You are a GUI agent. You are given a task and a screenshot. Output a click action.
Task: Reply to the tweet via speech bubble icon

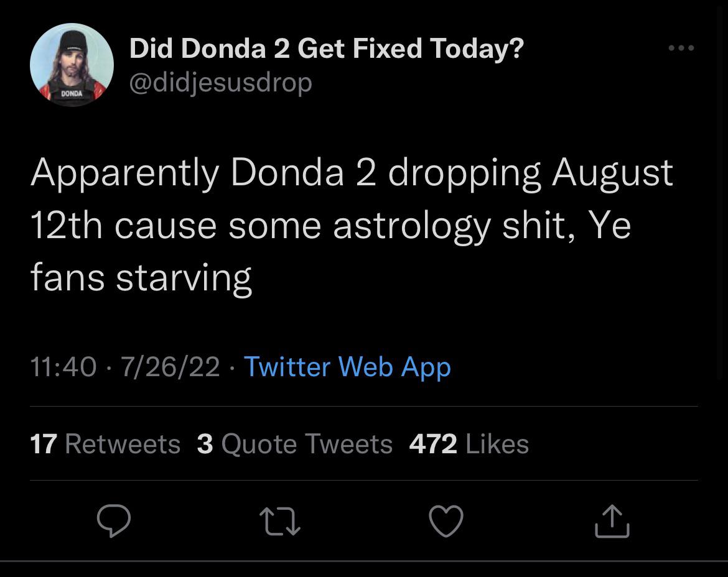pos(114,521)
